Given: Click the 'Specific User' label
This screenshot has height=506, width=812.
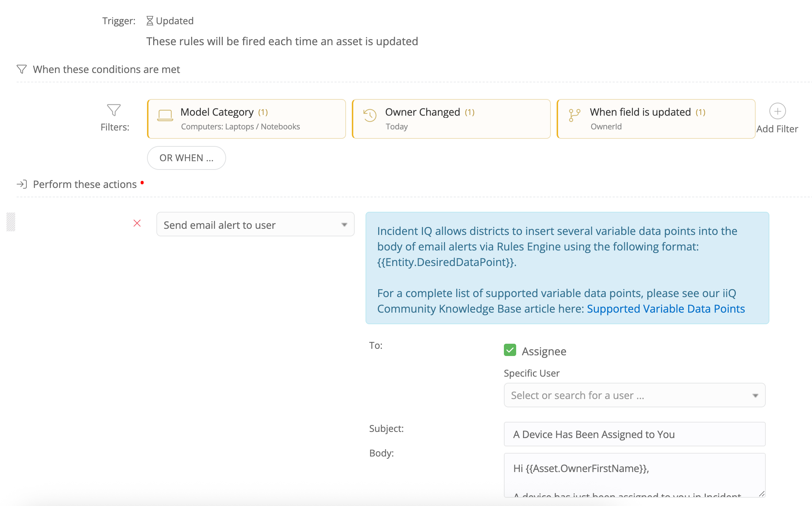Looking at the screenshot, I should click(x=532, y=373).
